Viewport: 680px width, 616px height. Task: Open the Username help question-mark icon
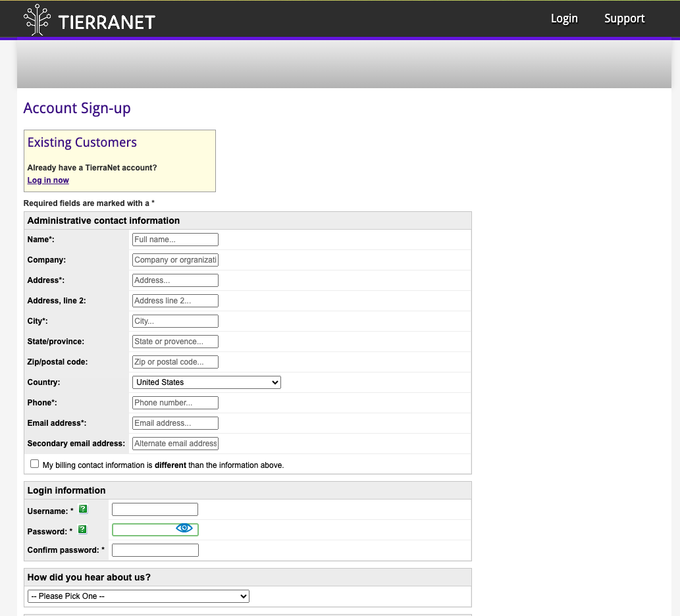tap(83, 509)
